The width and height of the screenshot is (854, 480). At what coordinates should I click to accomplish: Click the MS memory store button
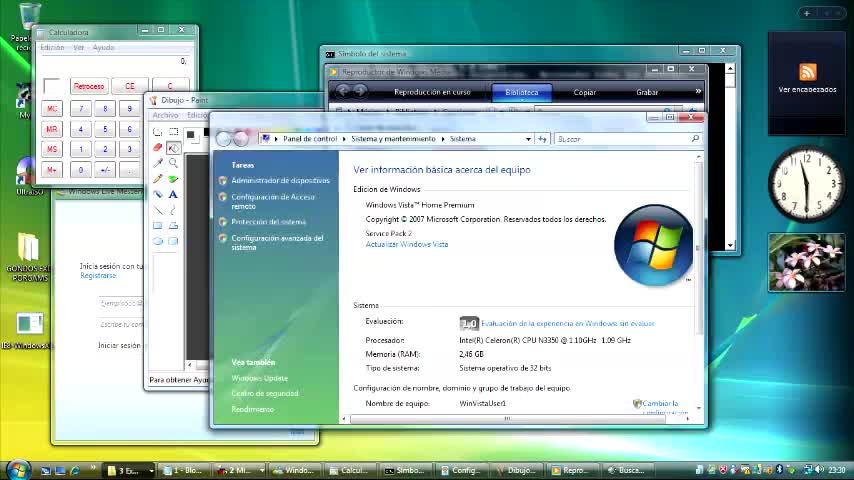pos(52,149)
